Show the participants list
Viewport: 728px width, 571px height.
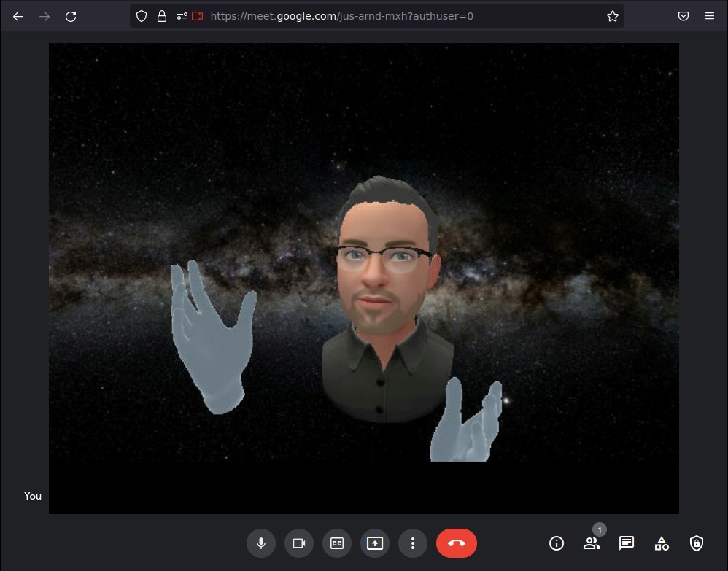point(592,543)
